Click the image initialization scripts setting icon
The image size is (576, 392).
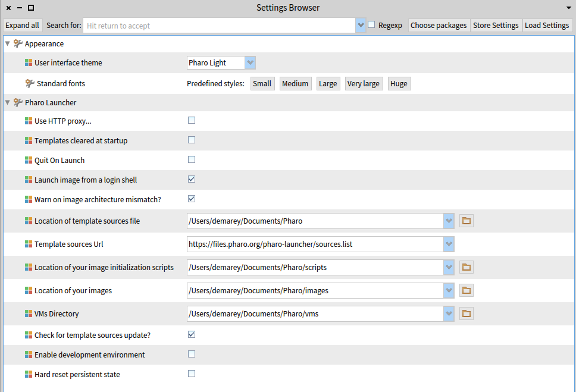click(29, 267)
